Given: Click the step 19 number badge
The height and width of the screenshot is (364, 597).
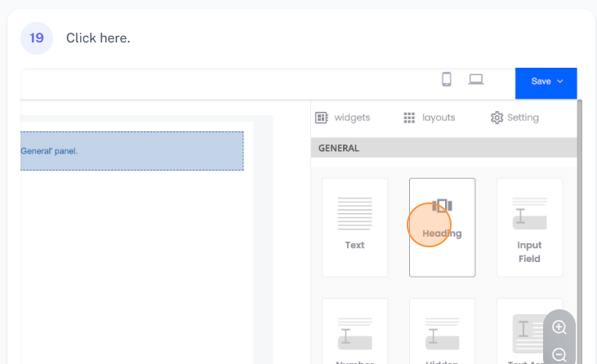Looking at the screenshot, I should point(37,38).
